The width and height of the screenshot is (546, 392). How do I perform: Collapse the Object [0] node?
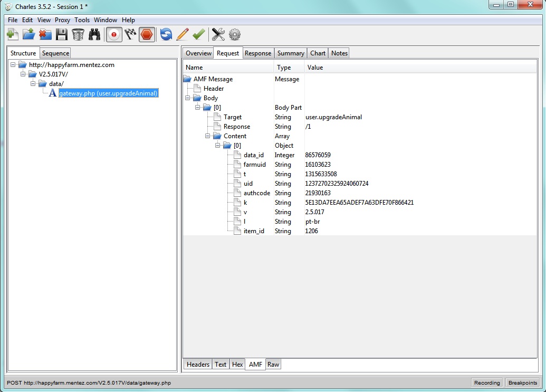tap(218, 145)
